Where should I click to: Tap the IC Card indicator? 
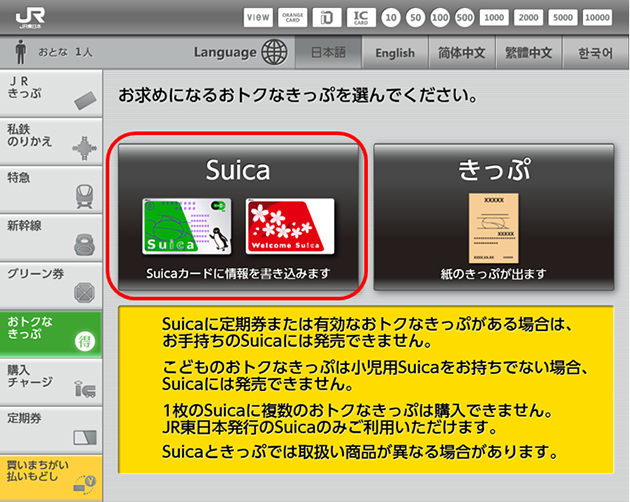click(x=361, y=17)
